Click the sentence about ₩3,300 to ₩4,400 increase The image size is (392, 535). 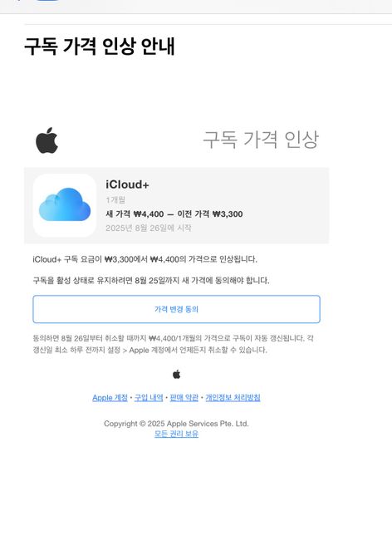(x=145, y=259)
